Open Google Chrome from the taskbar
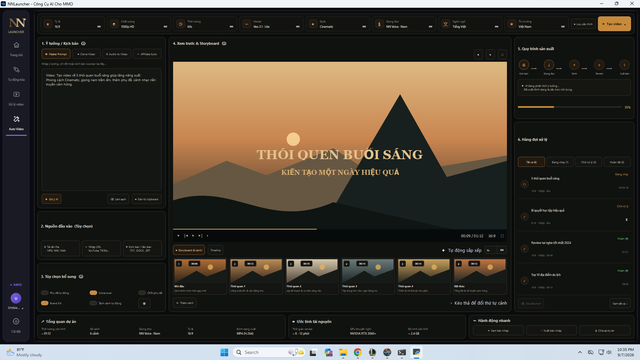The image size is (640, 360). [358, 353]
